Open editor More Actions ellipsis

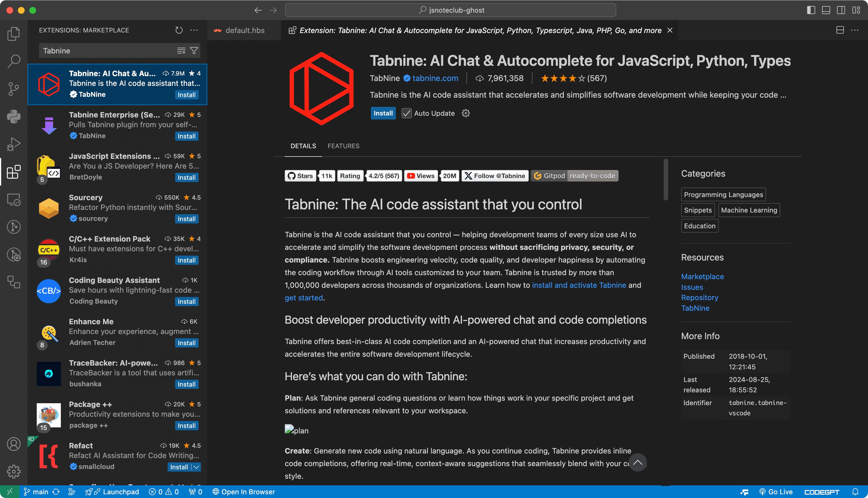pyautogui.click(x=855, y=30)
